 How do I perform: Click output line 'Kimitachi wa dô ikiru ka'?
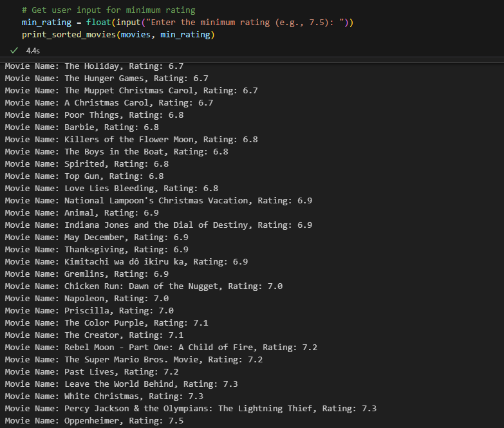[x=126, y=261]
